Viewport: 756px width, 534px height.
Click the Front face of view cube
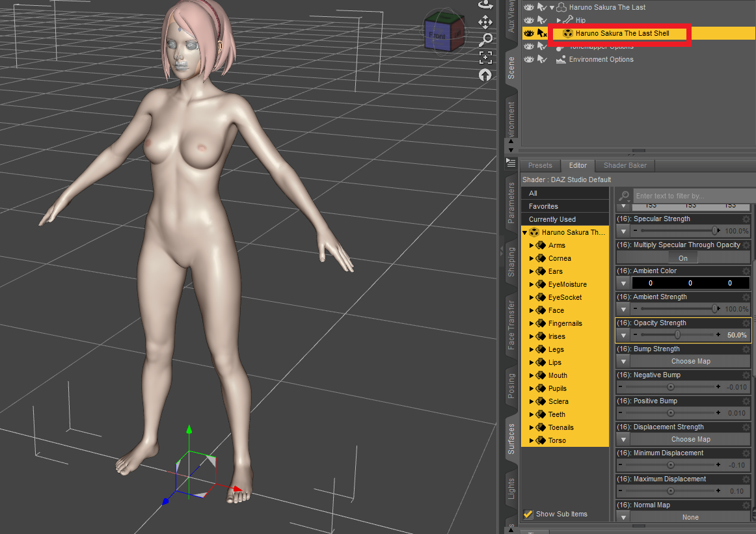tap(437, 36)
